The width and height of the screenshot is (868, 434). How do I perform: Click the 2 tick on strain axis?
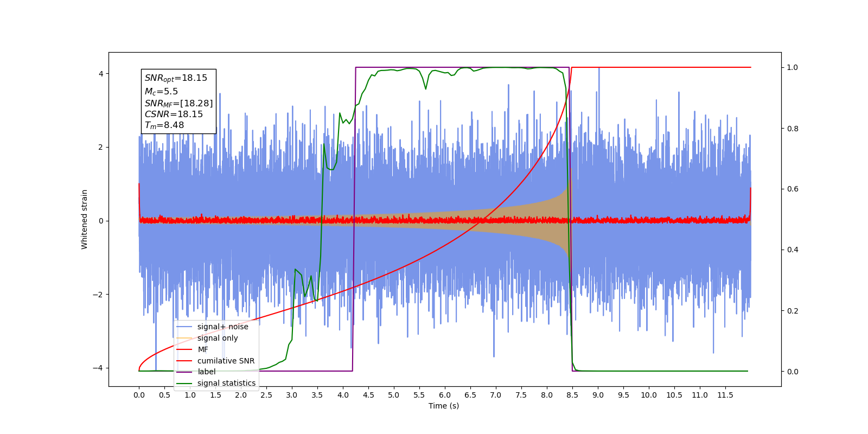click(x=101, y=147)
